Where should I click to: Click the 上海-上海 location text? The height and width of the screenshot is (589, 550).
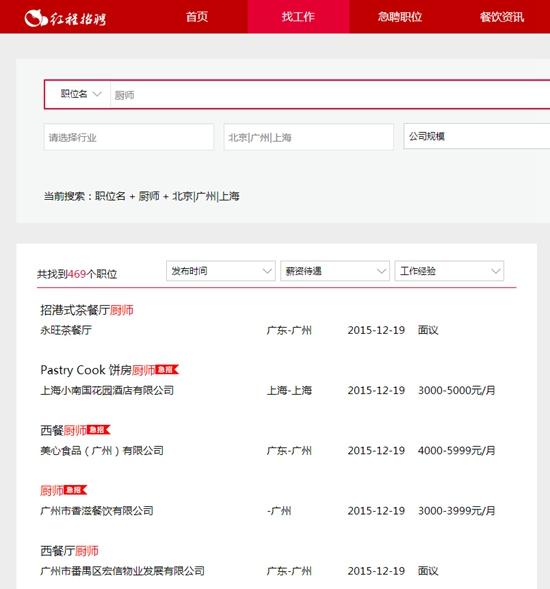click(x=289, y=390)
